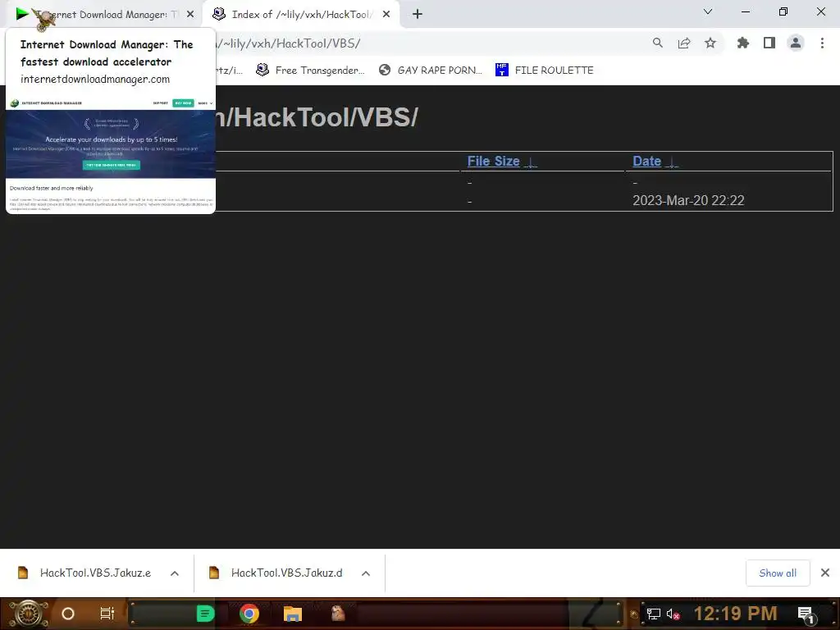Show all downloads
This screenshot has height=630, width=840.
(778, 573)
